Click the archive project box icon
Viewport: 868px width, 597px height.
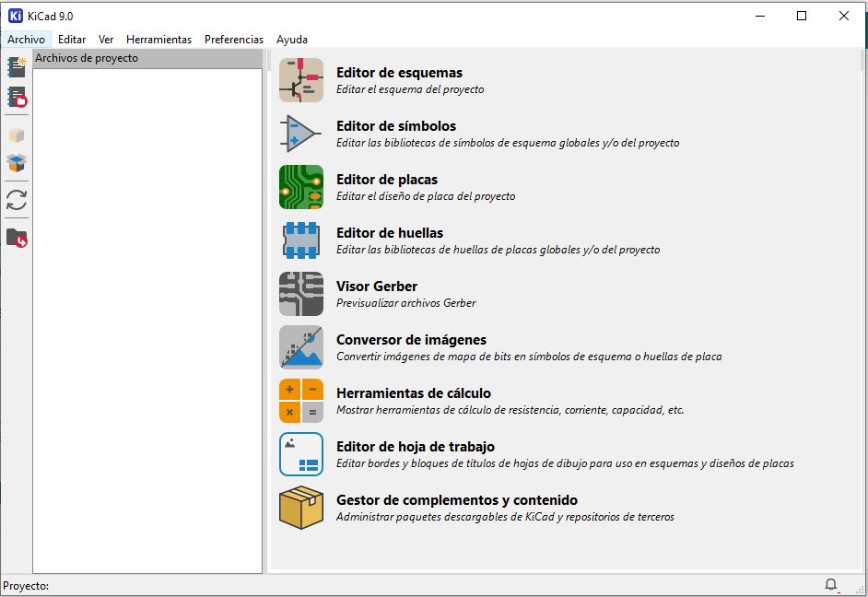tap(17, 135)
